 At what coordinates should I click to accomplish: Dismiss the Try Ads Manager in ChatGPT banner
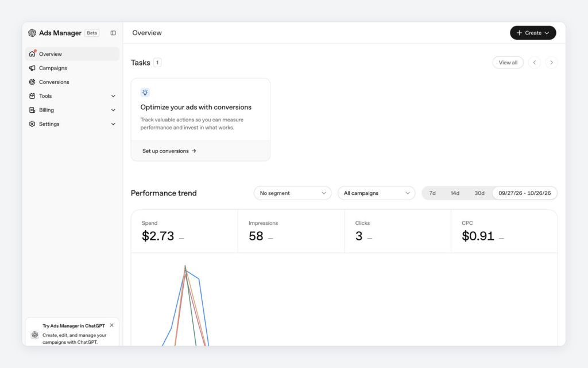(112, 325)
